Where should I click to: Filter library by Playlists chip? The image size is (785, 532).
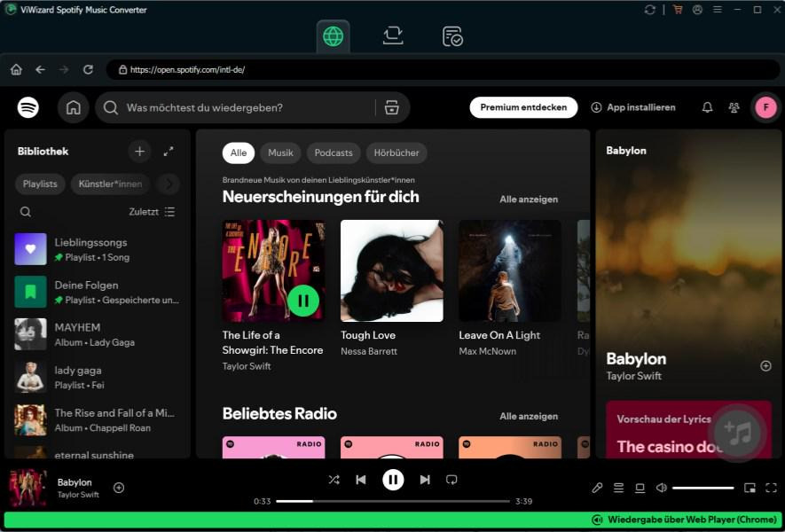coord(40,184)
